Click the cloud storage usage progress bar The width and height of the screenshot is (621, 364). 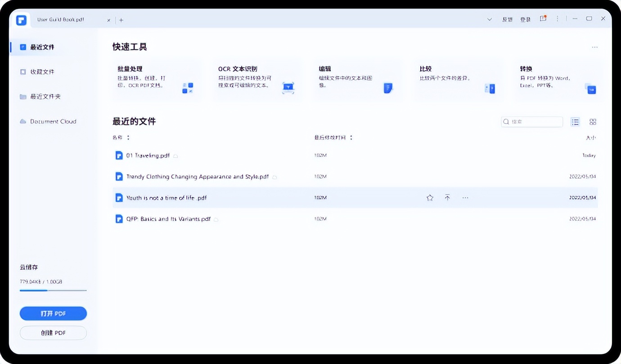click(x=53, y=290)
